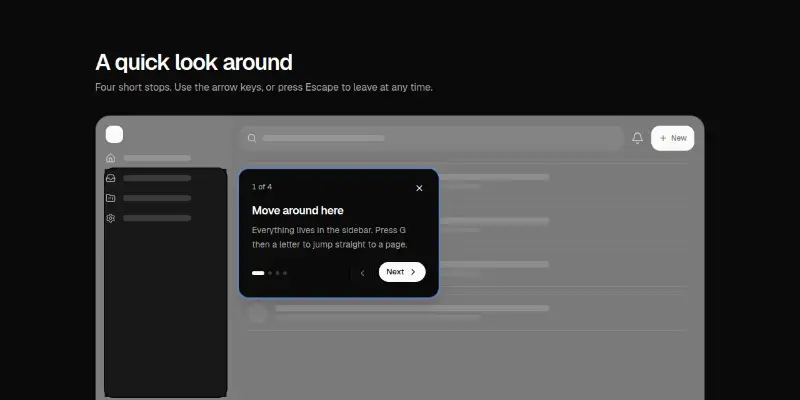Click the 'Four short stops' subtitle text
This screenshot has width=800, height=400.
(264, 87)
